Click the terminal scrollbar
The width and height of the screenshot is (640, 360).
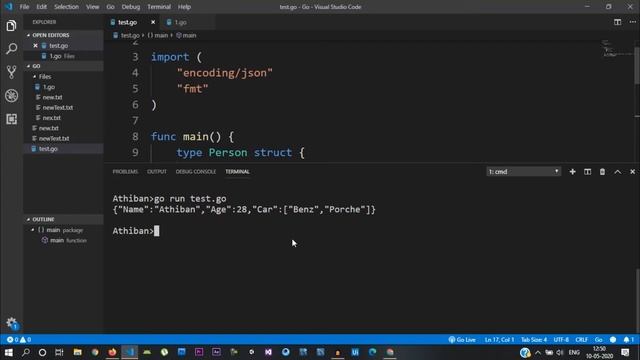(637, 300)
